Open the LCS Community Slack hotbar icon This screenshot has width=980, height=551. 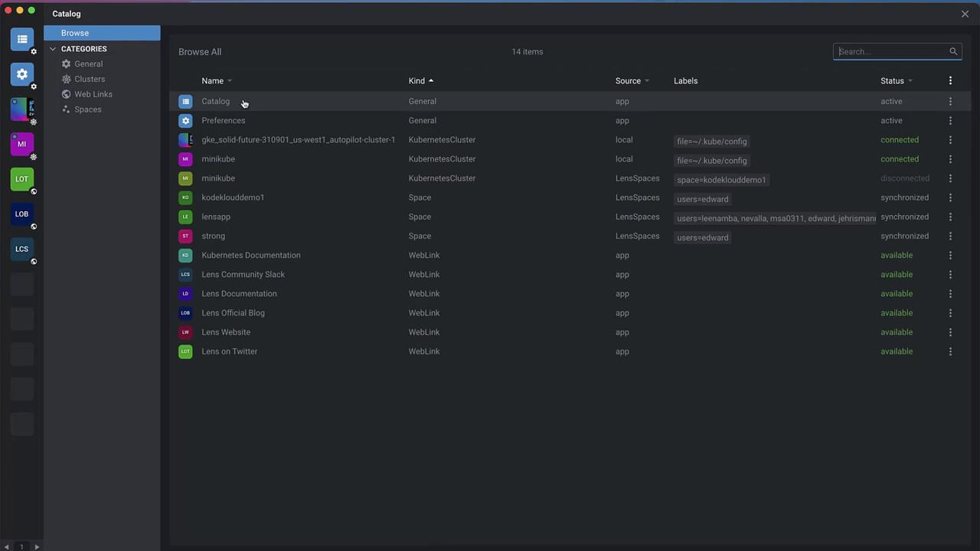point(22,249)
